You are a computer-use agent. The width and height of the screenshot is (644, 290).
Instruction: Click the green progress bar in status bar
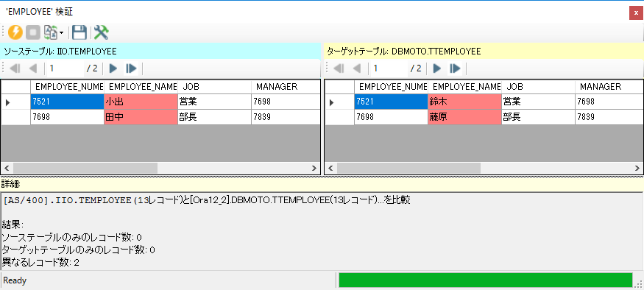click(x=486, y=280)
